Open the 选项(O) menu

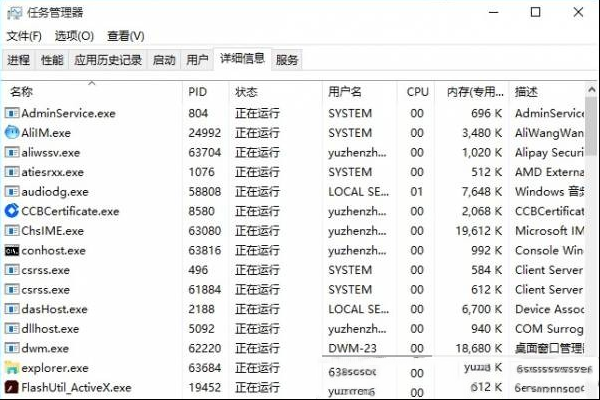click(x=74, y=36)
